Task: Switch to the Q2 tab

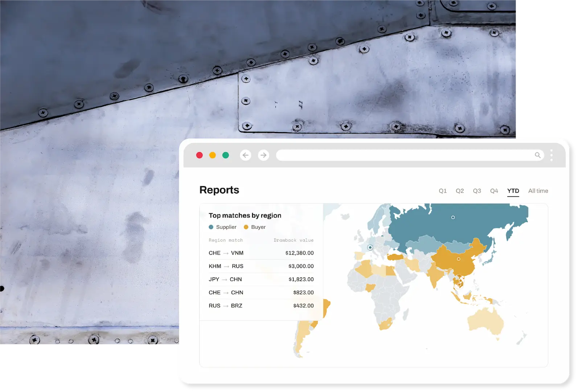Action: 460,191
